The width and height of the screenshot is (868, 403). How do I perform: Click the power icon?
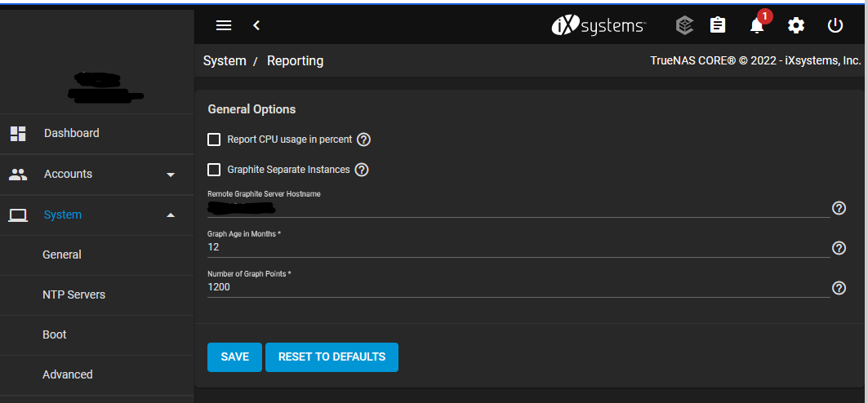tap(835, 25)
